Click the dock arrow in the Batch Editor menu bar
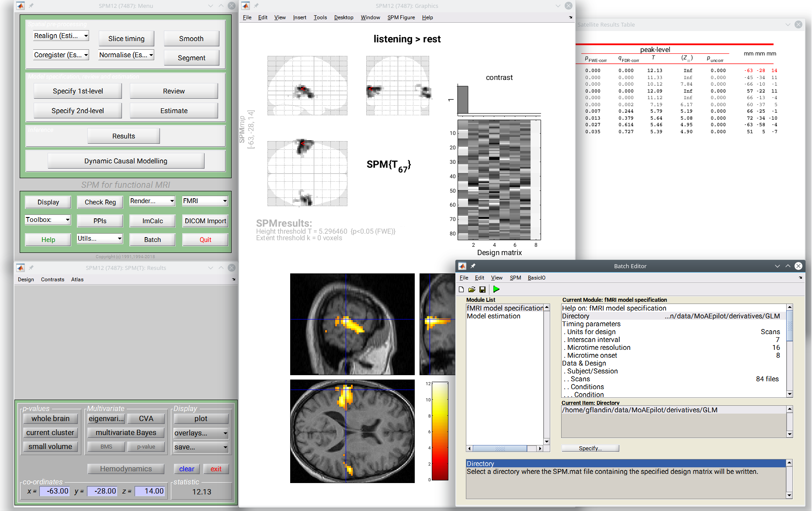 [x=800, y=278]
